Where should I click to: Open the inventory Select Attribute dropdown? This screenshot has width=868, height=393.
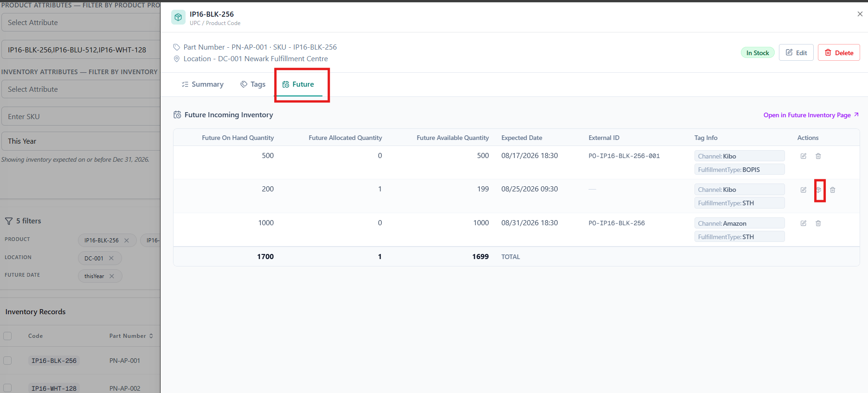tap(81, 89)
